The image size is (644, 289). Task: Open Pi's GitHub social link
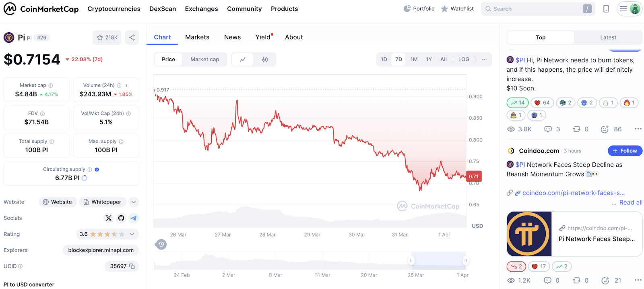point(121,218)
